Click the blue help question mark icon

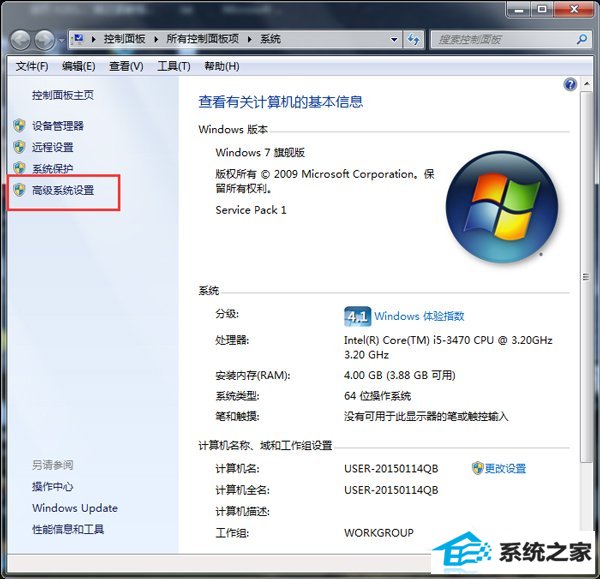coord(570,84)
